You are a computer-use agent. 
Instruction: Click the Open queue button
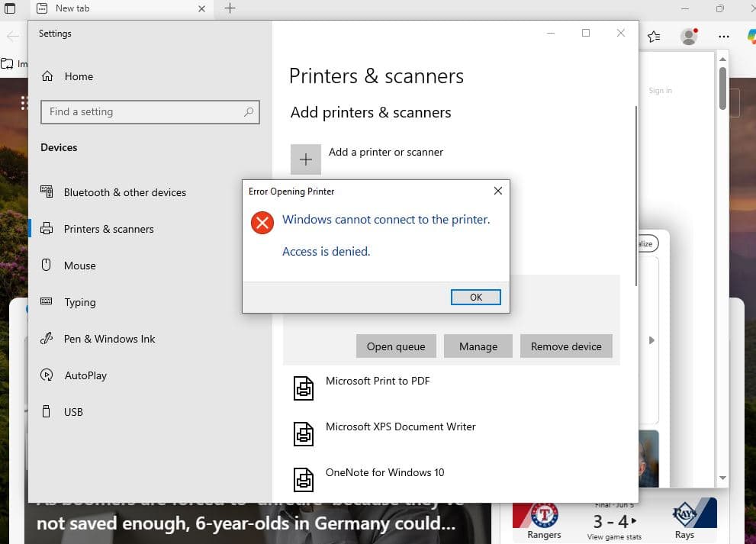tap(396, 346)
